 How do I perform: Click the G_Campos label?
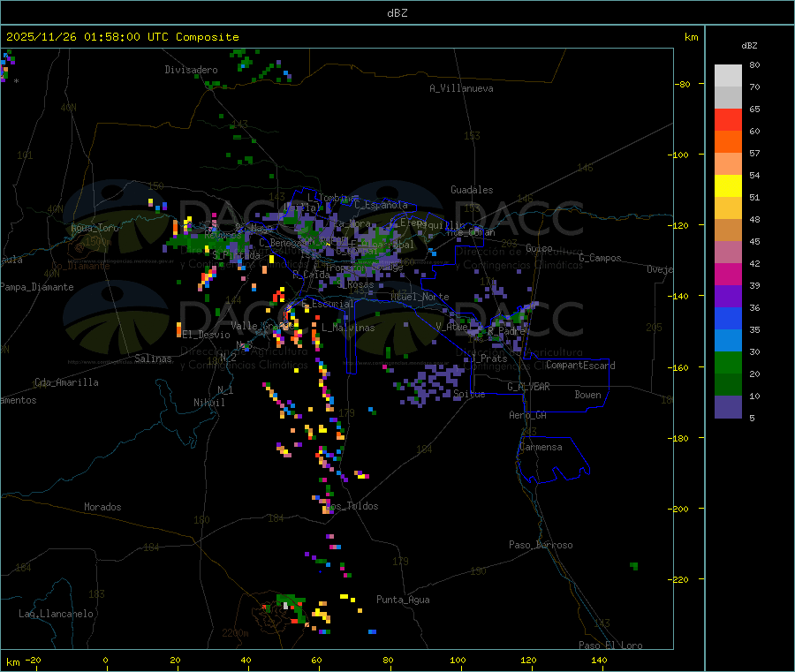(x=600, y=258)
